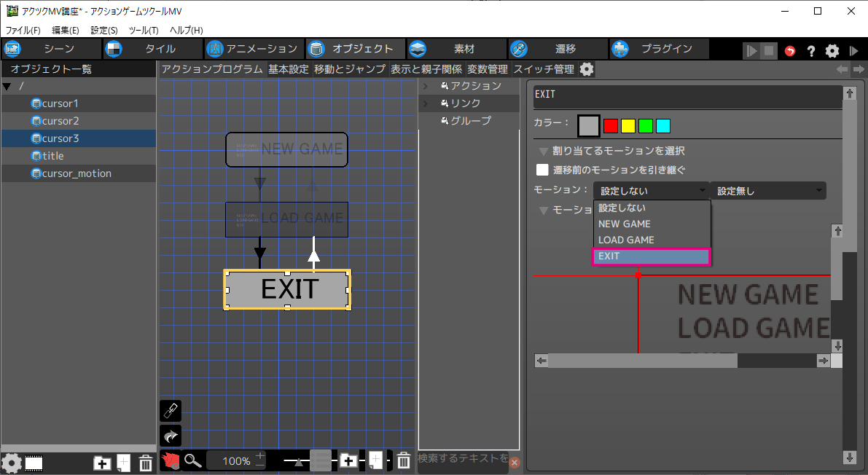
Task: Click trash icon in object list panel
Action: [x=146, y=463]
